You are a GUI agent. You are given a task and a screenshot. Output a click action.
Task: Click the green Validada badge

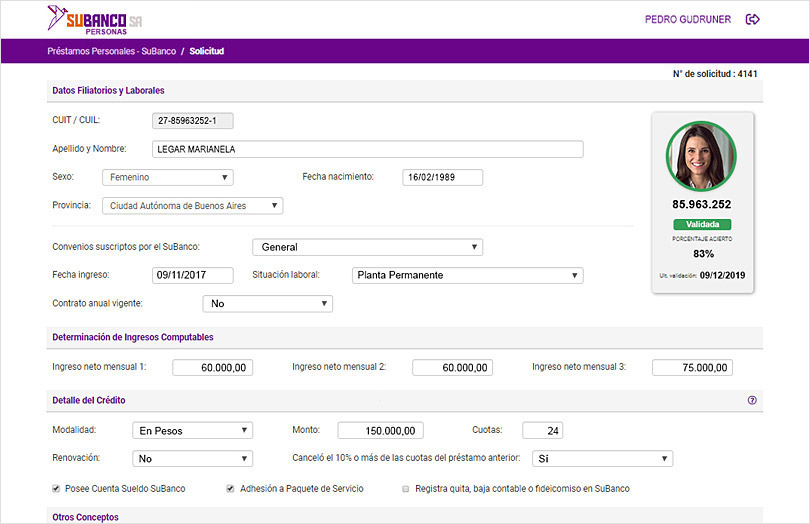pos(702,224)
